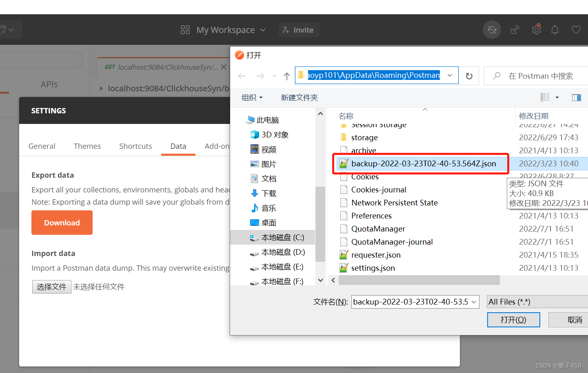Go forward in the file dialog
This screenshot has height=373, width=588.
click(260, 76)
